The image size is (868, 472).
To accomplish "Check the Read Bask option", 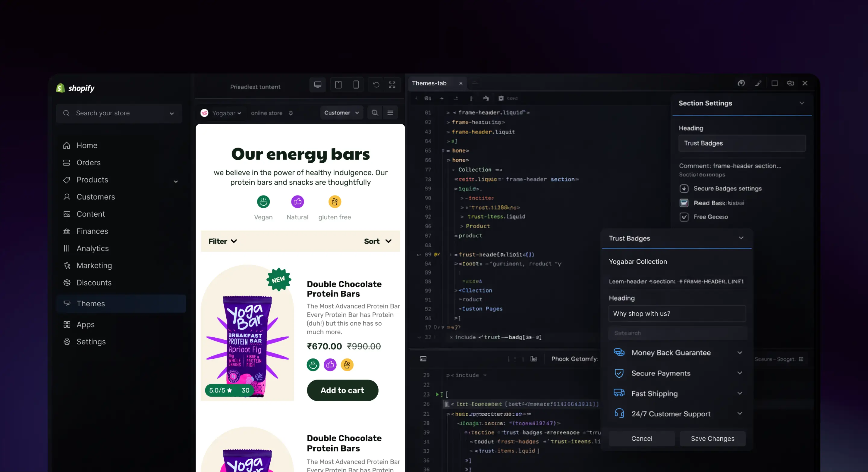I will (684, 203).
